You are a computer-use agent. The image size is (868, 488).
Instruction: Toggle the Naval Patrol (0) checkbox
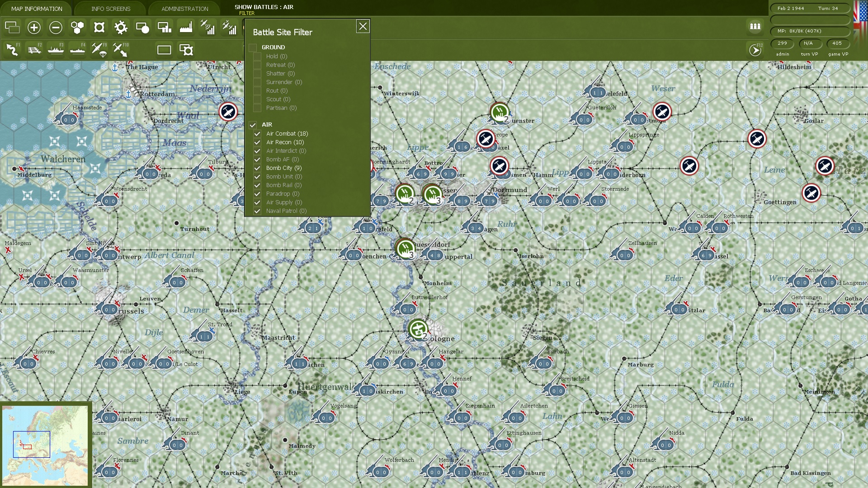pos(257,211)
